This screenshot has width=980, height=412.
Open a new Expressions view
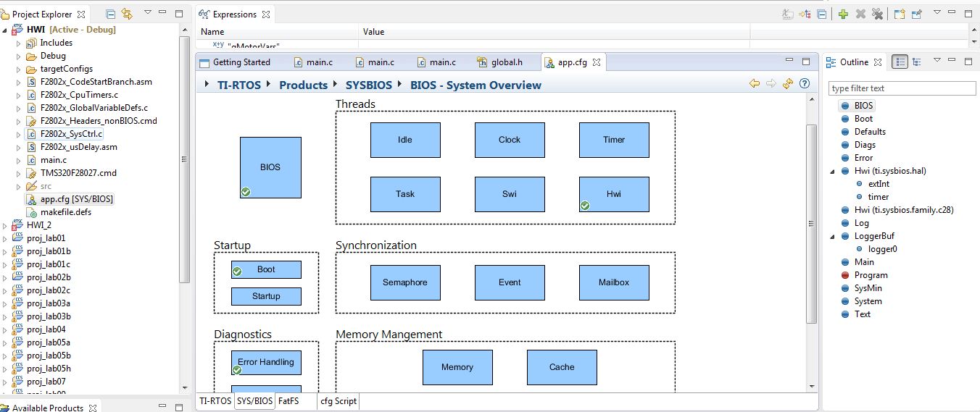(x=900, y=14)
